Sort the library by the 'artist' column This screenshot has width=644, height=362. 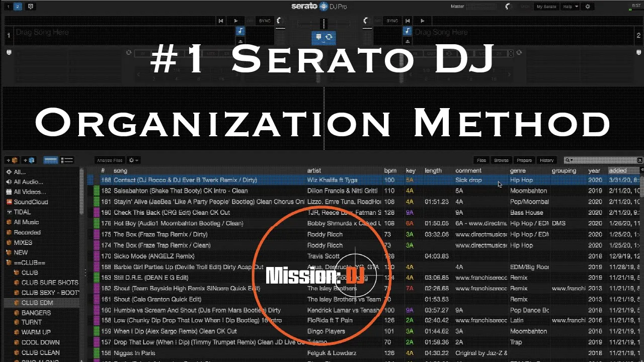[x=314, y=171]
